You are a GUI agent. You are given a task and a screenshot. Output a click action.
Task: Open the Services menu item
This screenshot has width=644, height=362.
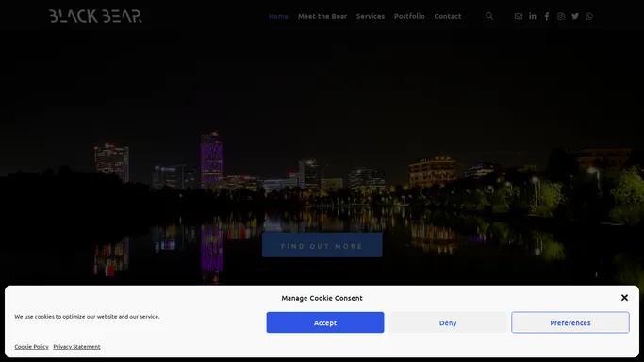click(371, 16)
